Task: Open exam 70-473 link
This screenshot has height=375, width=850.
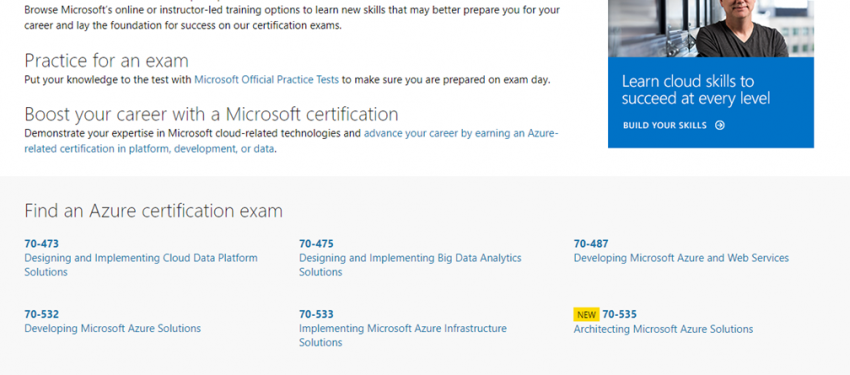Action: tap(41, 244)
